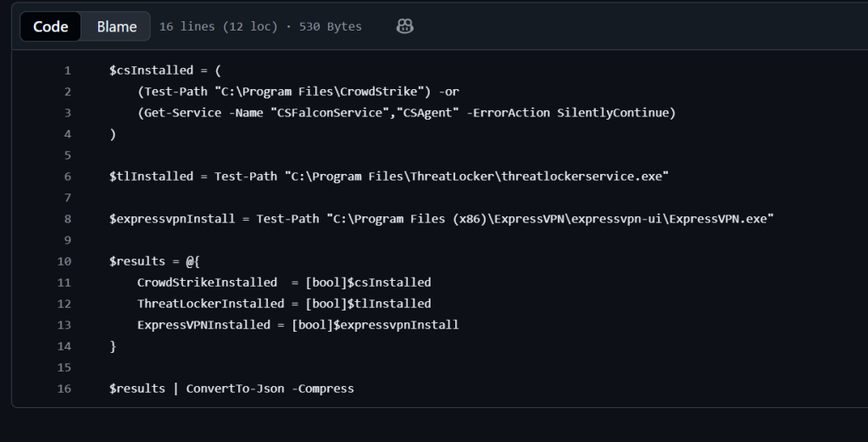Image resolution: width=868 pixels, height=442 pixels.
Task: Click line number 16 in the gutter
Action: pyautogui.click(x=64, y=389)
